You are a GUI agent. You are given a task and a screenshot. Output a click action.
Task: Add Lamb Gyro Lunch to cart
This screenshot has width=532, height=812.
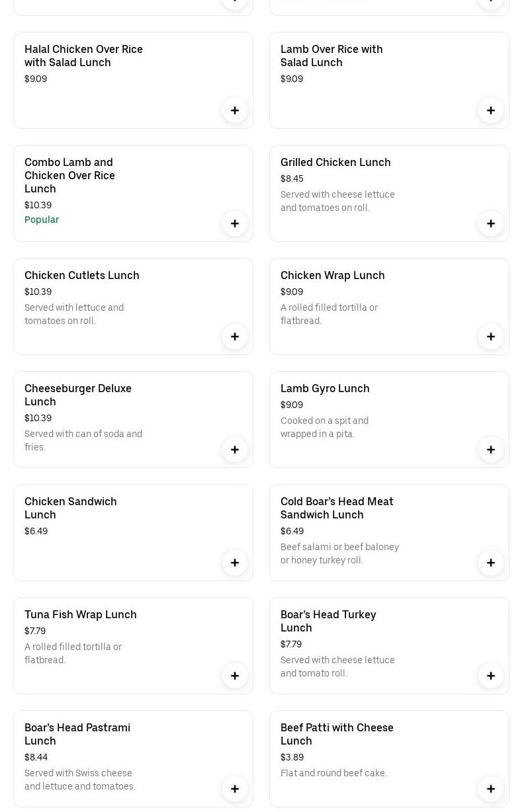click(x=491, y=450)
